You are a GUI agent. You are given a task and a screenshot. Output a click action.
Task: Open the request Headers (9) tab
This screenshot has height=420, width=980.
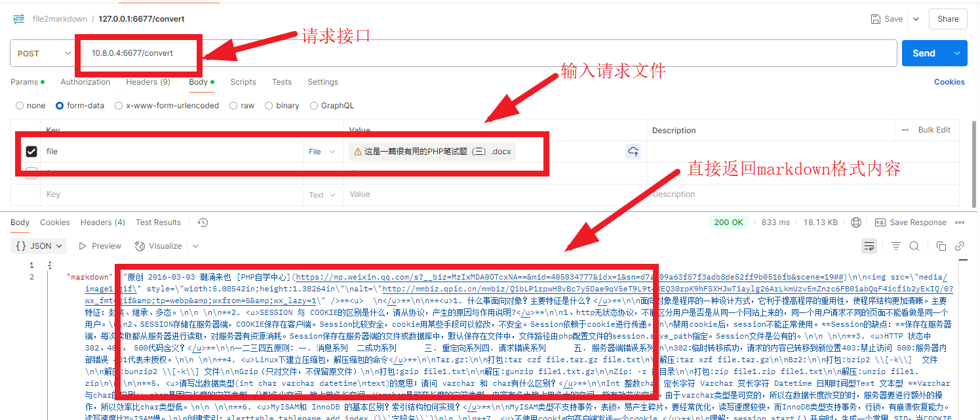pos(148,82)
